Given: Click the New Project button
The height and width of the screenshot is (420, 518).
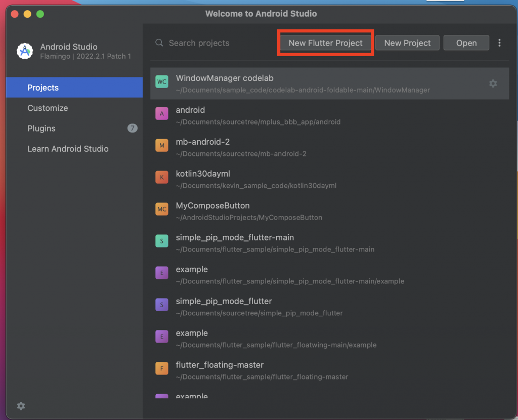Looking at the screenshot, I should pyautogui.click(x=407, y=43).
